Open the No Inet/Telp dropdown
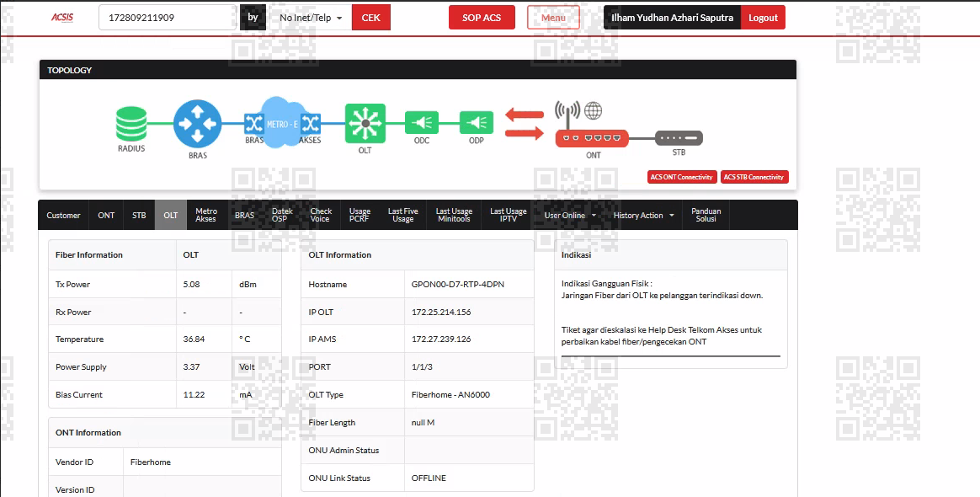This screenshot has height=497, width=980. 311,18
